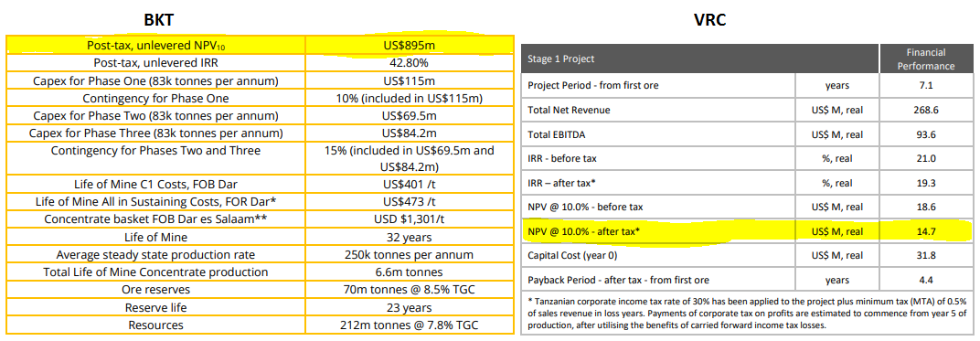Select the US$69.5m Phase Two capex value

tap(410, 116)
